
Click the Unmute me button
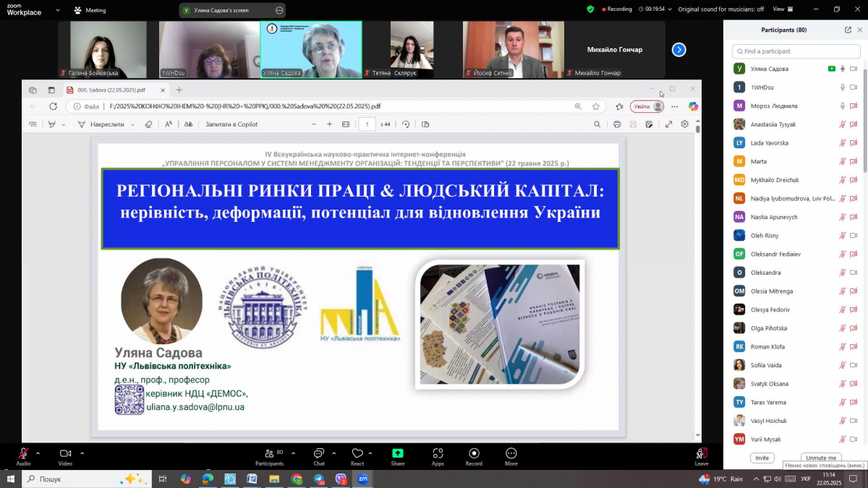(821, 457)
